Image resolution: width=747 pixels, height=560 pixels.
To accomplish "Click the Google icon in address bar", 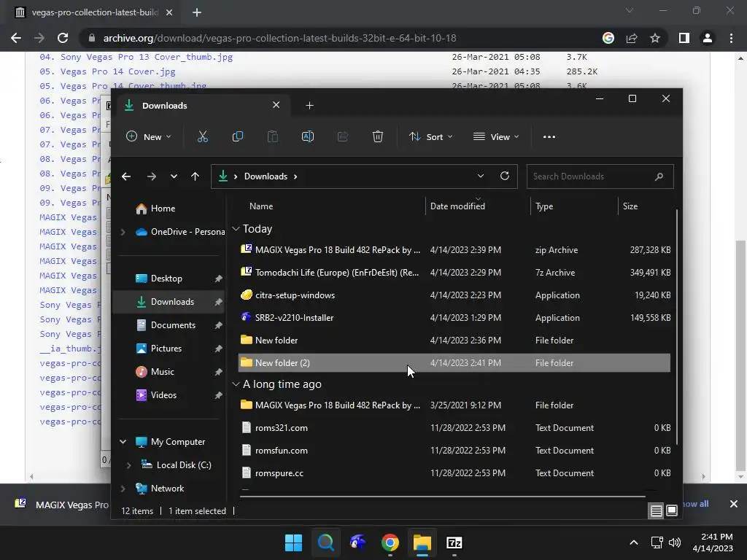I will click(x=608, y=38).
